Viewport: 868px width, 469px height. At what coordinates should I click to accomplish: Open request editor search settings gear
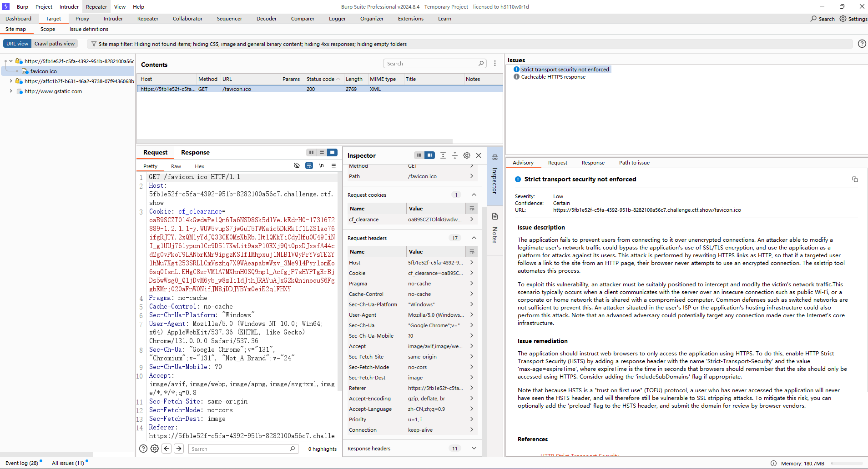tap(155, 449)
